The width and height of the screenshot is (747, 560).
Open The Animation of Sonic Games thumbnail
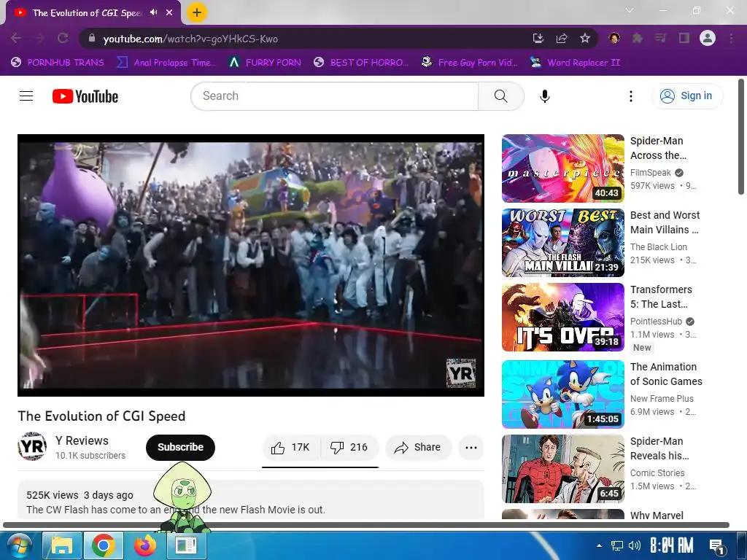(x=562, y=394)
